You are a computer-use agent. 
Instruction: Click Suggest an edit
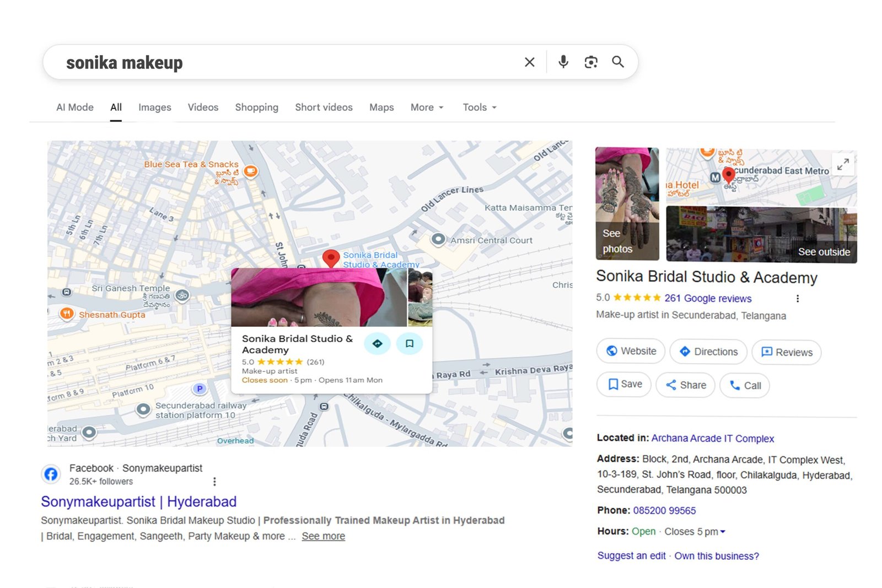click(631, 556)
